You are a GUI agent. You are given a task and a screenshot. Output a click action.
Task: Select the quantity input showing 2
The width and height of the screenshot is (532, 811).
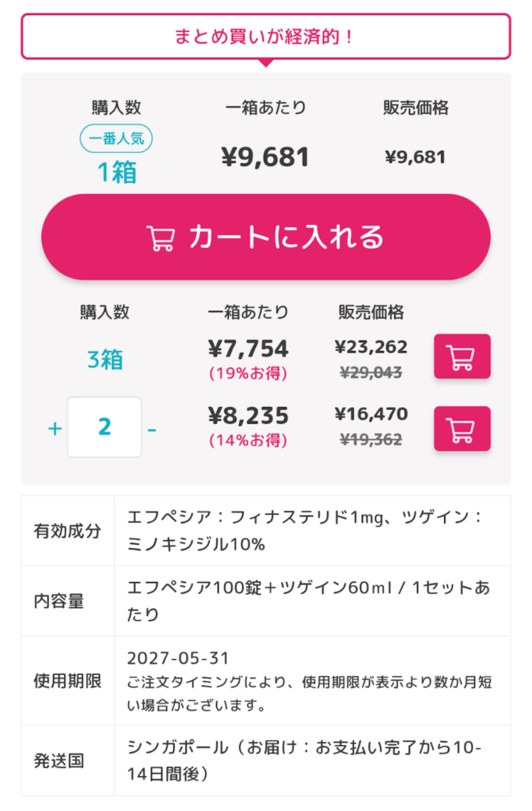coord(104,428)
